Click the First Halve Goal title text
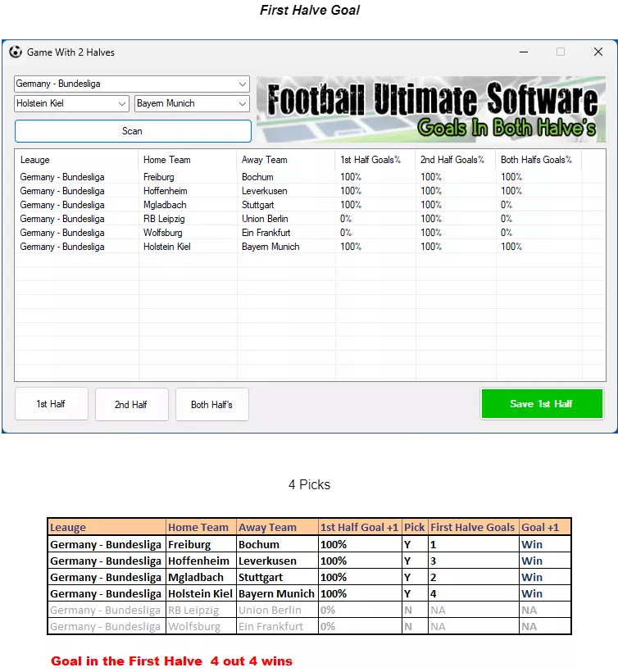The width and height of the screenshot is (618, 672). [310, 10]
